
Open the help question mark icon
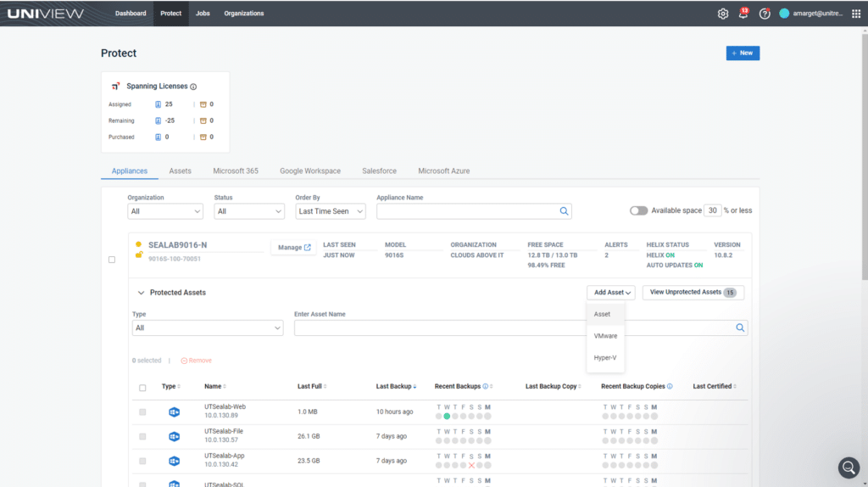[x=765, y=14]
